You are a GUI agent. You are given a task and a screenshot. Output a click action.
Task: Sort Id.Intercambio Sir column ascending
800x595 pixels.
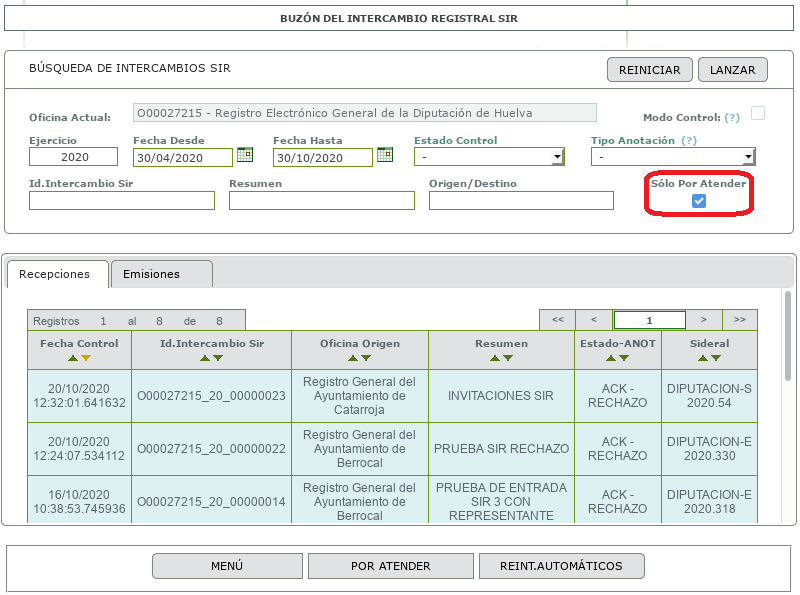(205, 358)
